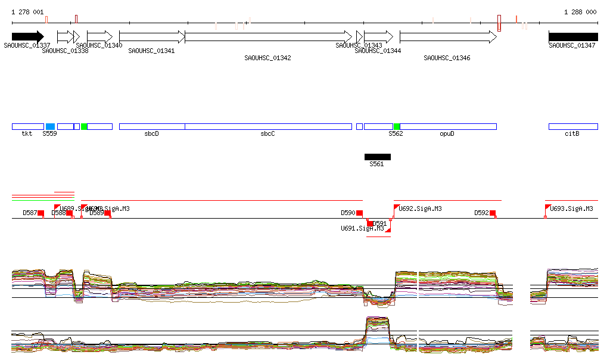
Task: Select the D587 red terminator marker
Action: point(41,213)
